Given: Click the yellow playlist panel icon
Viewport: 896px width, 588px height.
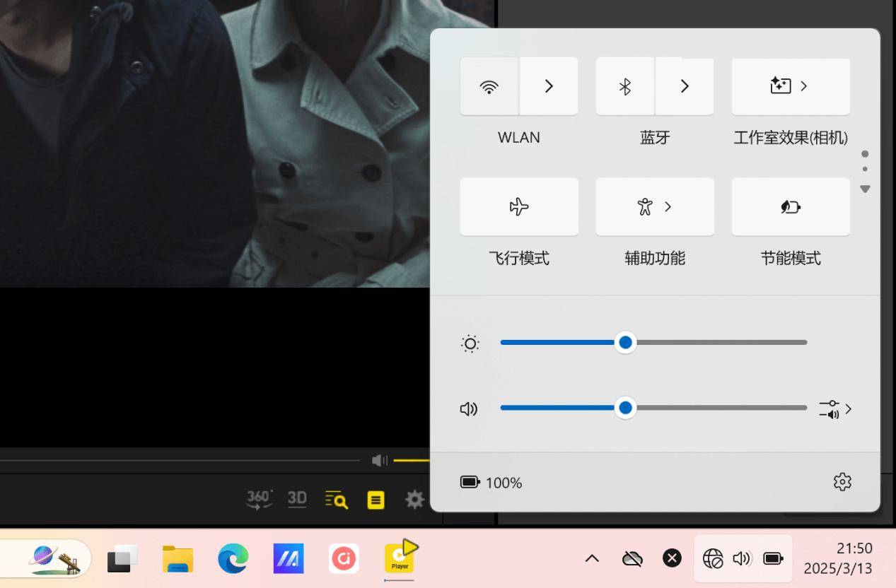Looking at the screenshot, I should pyautogui.click(x=376, y=500).
